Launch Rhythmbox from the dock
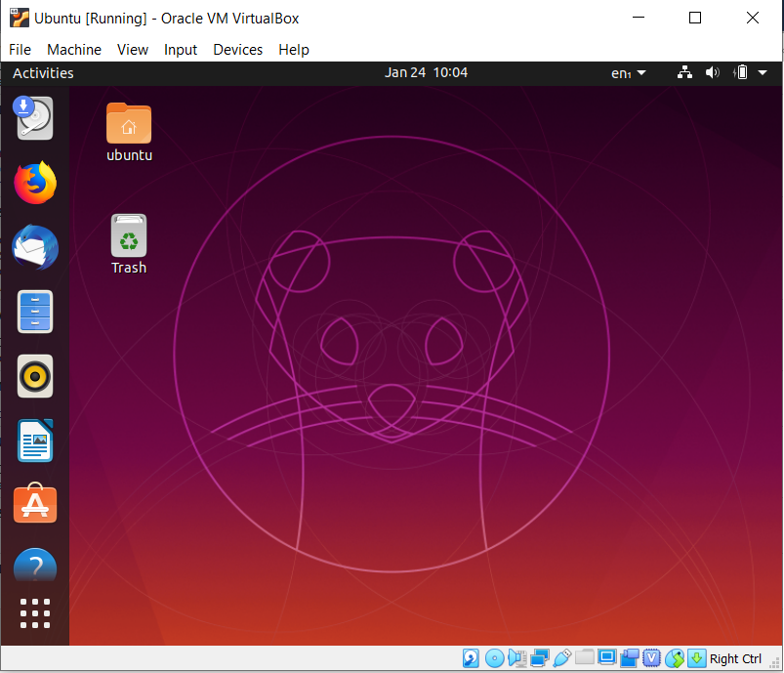784x673 pixels. coord(35,376)
